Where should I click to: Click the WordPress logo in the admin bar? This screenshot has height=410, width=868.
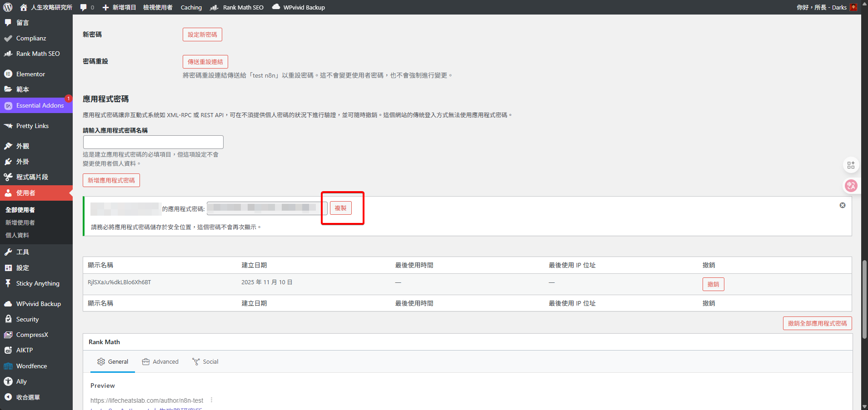(x=7, y=7)
